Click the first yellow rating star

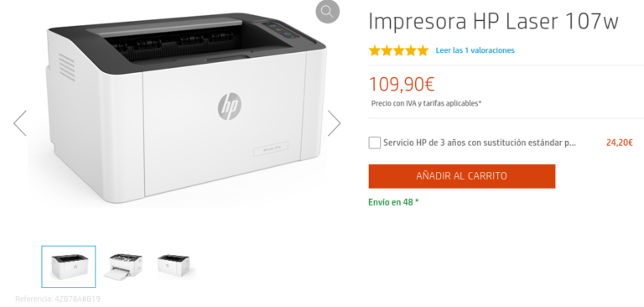point(375,50)
